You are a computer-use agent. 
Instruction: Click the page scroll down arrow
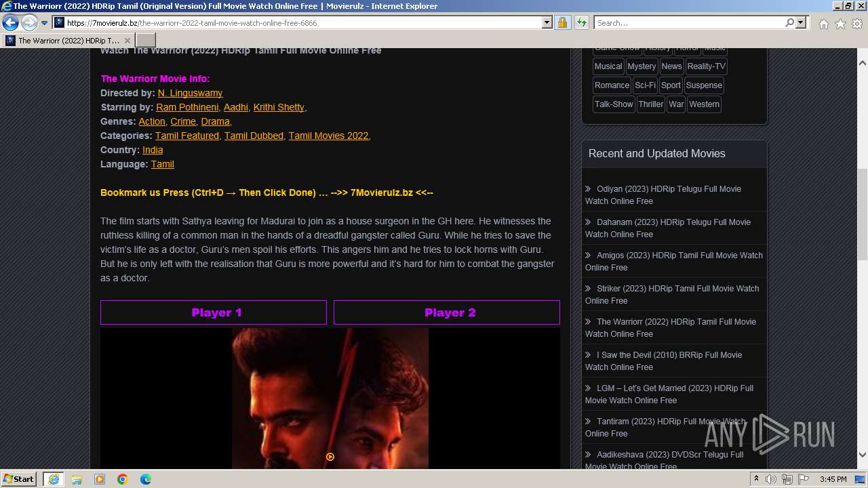coord(862,455)
